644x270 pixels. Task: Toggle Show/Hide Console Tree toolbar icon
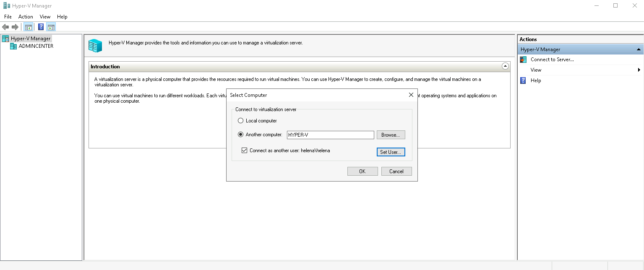(28, 27)
